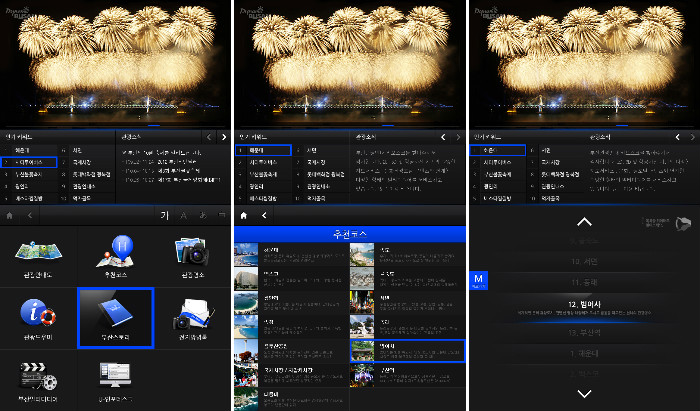Screen dimensions: 700x411
Task: Go home on the middle screen
Action: point(244,216)
